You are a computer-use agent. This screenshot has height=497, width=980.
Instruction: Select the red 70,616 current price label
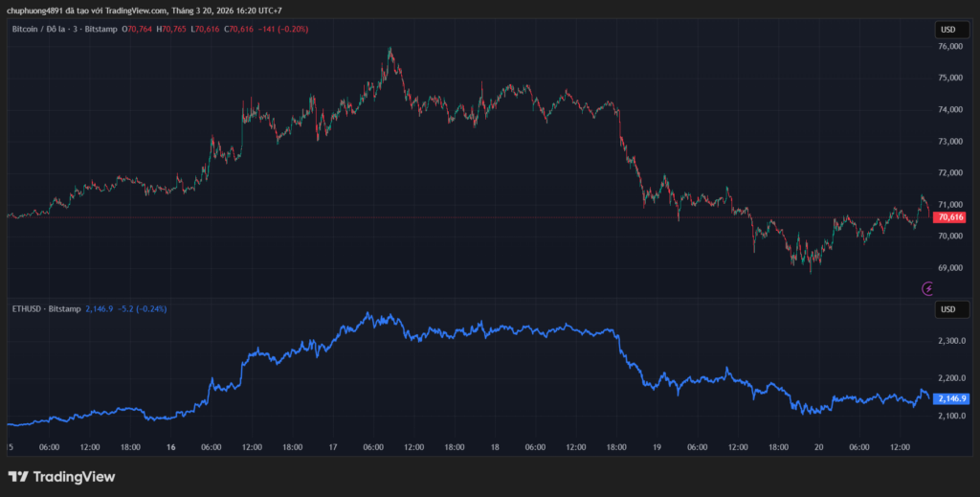tap(950, 217)
